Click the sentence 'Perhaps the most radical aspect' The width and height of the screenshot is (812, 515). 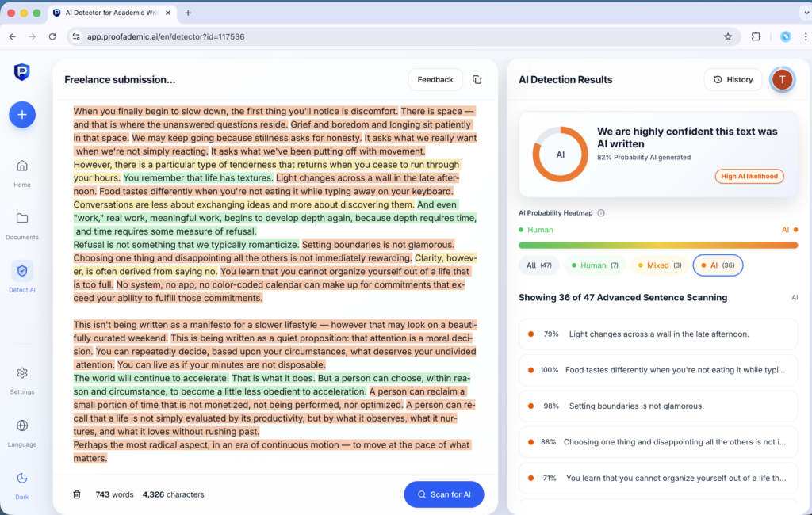pyautogui.click(x=271, y=445)
